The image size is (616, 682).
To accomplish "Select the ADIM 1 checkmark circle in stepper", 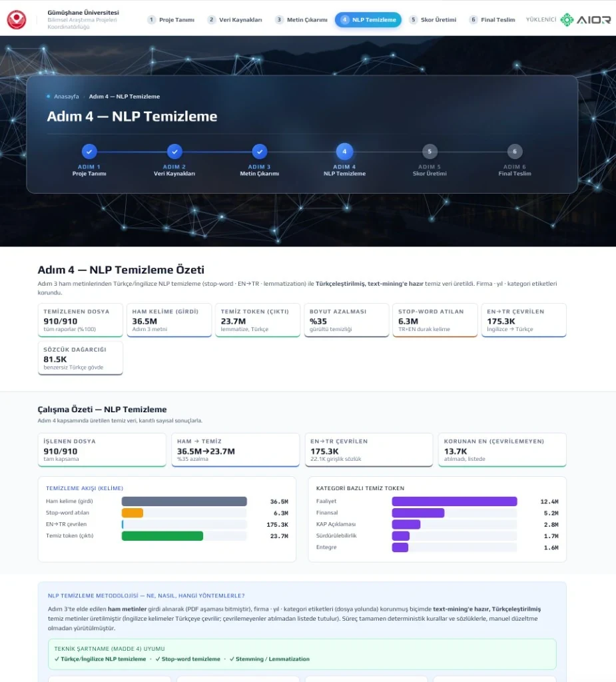I will tap(89, 151).
